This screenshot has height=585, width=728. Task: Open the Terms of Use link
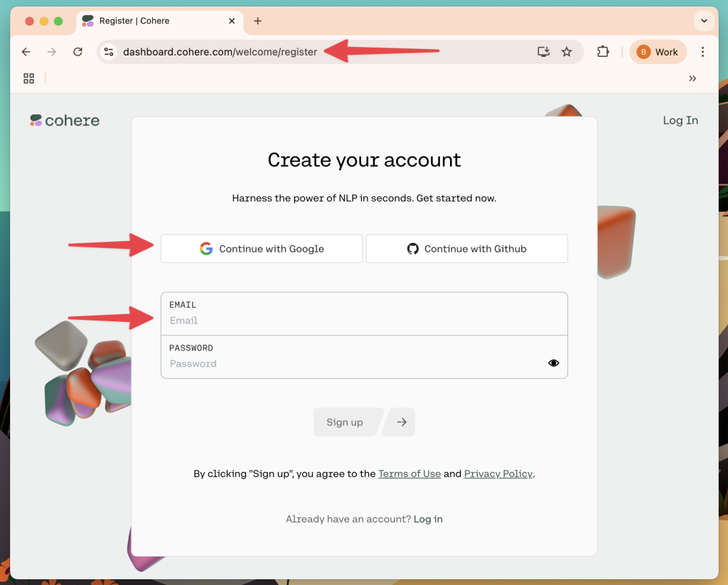[409, 473]
